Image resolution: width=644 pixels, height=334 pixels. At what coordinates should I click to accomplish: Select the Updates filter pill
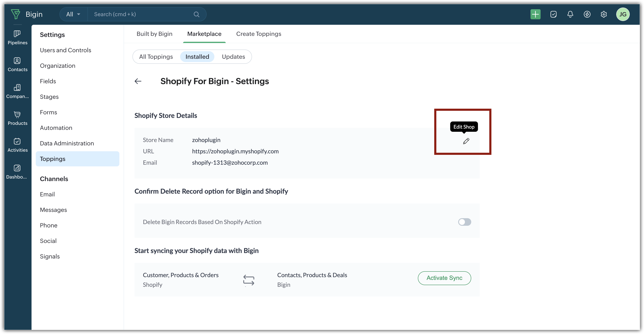[x=233, y=57]
